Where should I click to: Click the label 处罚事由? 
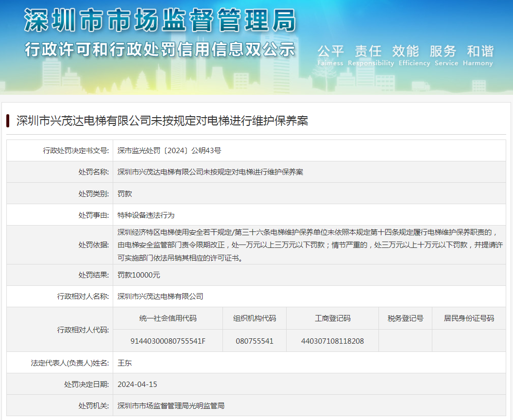point(94,215)
